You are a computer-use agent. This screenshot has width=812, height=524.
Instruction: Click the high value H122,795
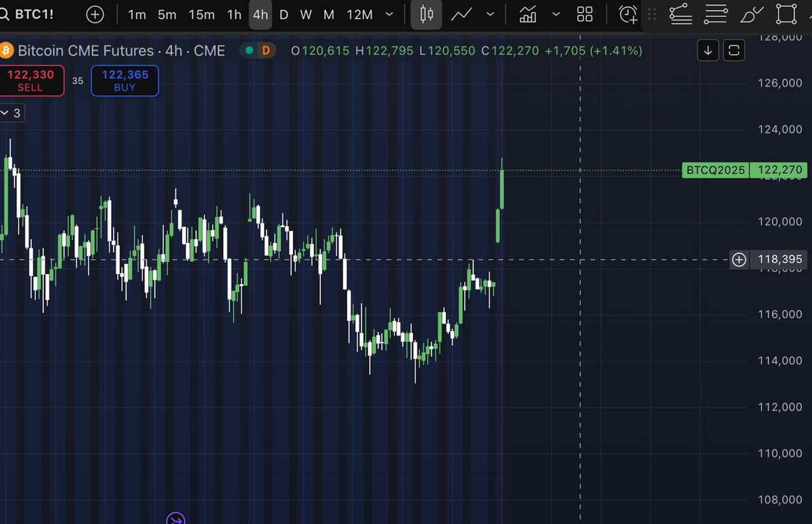(x=384, y=51)
